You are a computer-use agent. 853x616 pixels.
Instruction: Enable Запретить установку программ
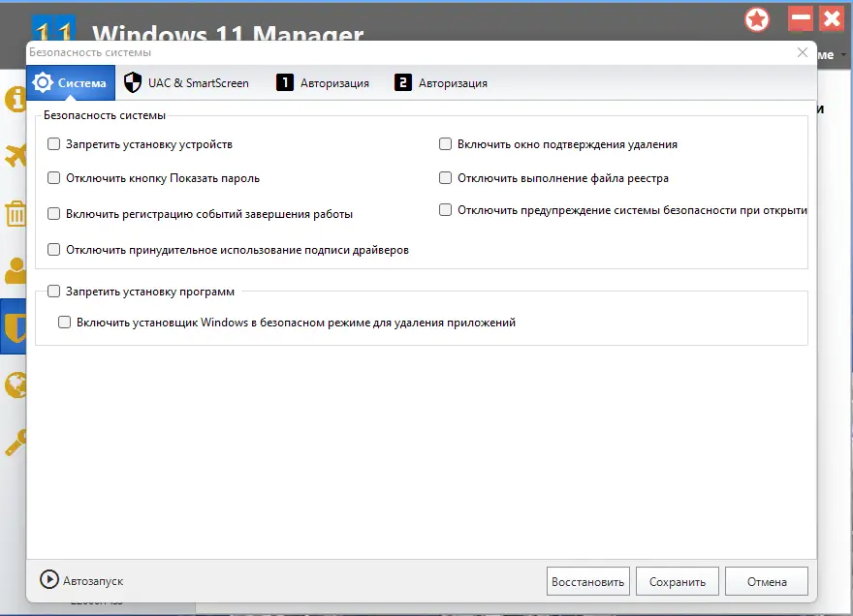(x=54, y=292)
